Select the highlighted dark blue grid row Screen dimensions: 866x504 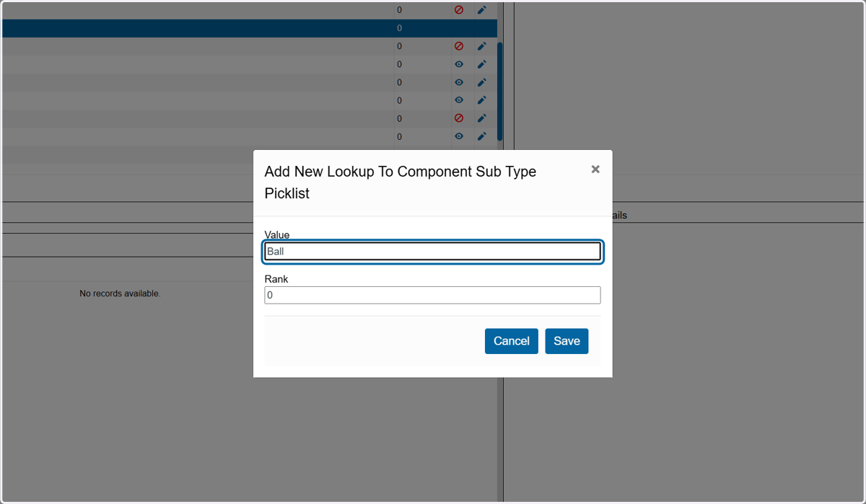pos(249,28)
